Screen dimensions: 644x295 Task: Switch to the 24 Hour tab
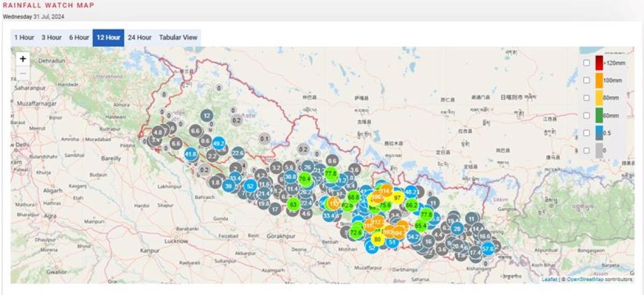coord(140,38)
